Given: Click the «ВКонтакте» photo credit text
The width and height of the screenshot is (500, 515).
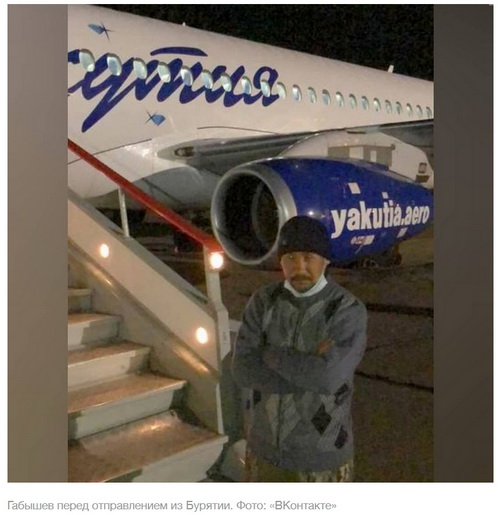Looking at the screenshot, I should pyautogui.click(x=303, y=506).
